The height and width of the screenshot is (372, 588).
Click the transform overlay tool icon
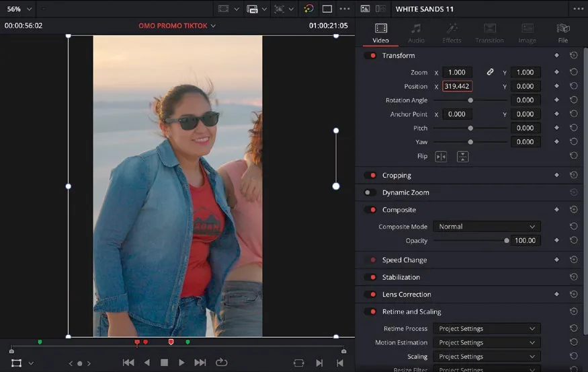tap(16, 363)
